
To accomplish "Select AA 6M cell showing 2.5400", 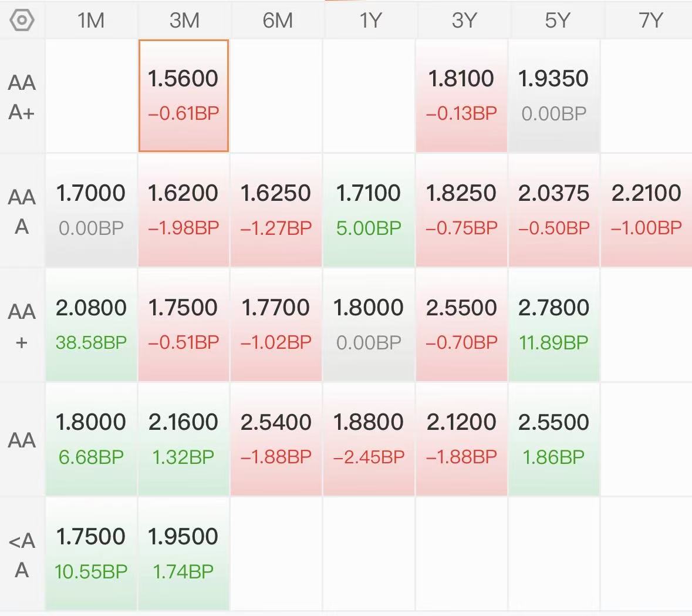I will 276,439.
